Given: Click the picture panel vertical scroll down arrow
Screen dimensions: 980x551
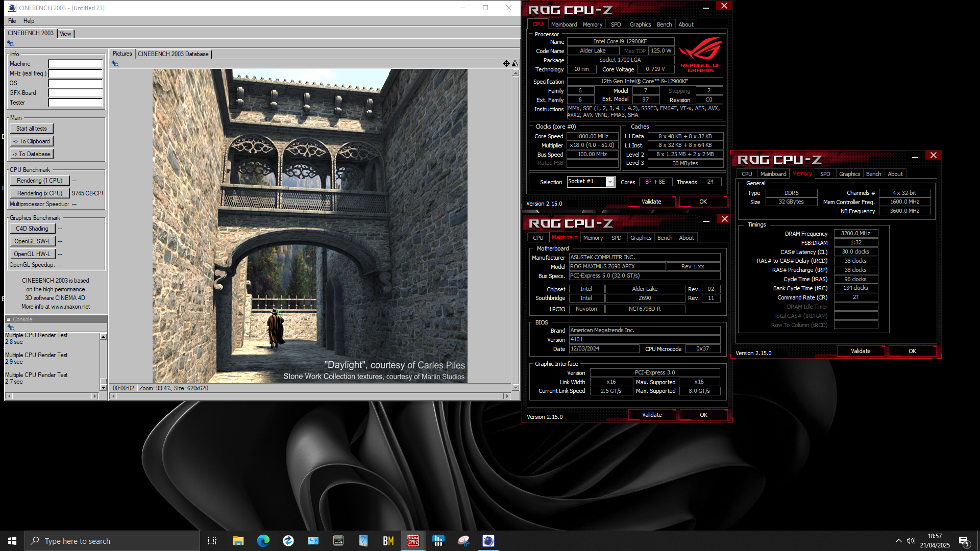Looking at the screenshot, I should pos(516,388).
